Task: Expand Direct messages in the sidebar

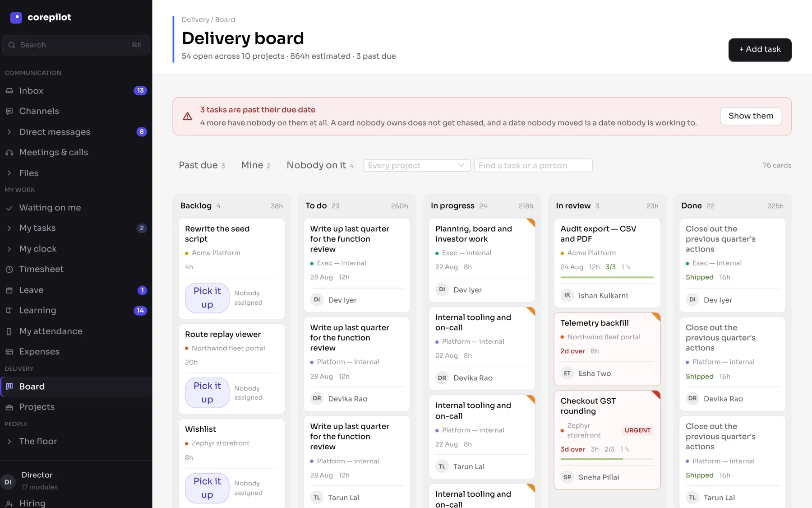Action: tap(9, 132)
